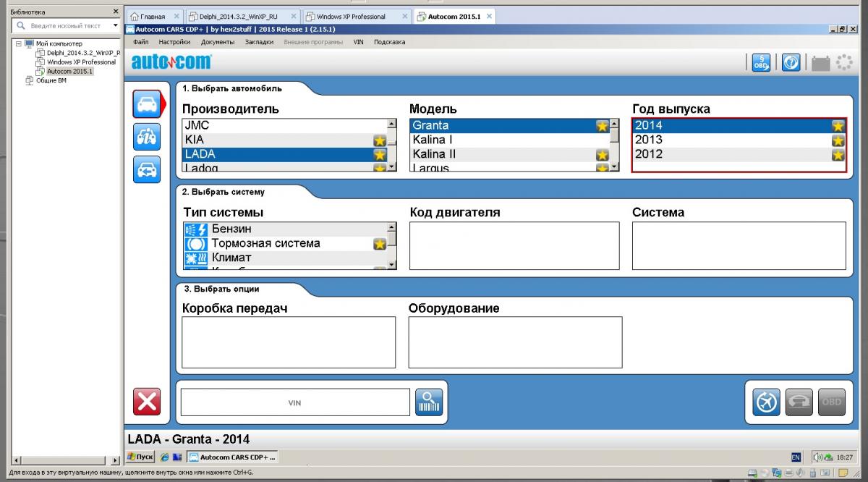
Task: Click the blue round icon button left of the gray OBD buttons
Action: pyautogui.click(x=766, y=402)
